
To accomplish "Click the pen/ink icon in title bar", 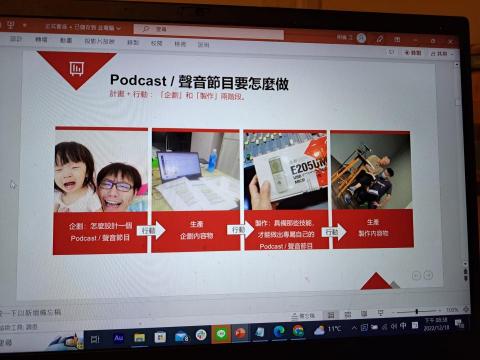I will 380,39.
